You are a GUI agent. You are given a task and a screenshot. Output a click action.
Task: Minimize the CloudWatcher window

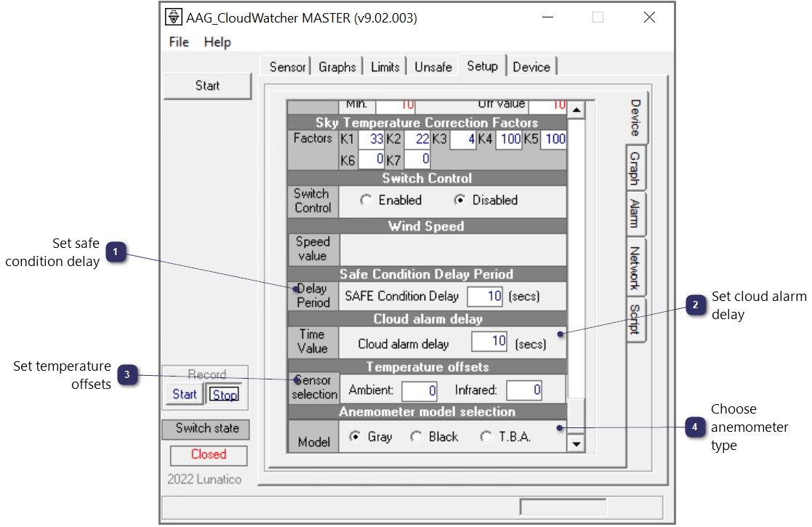click(547, 17)
